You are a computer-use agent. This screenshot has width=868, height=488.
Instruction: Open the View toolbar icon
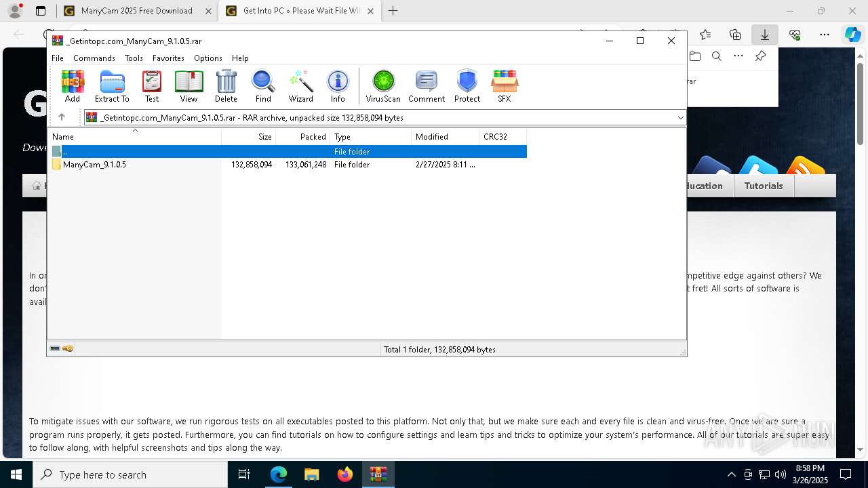(189, 87)
